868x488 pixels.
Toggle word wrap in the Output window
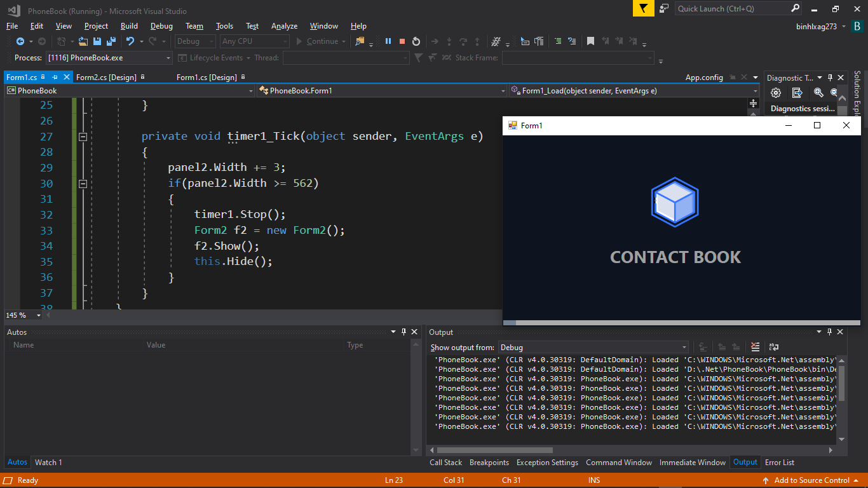click(x=773, y=347)
